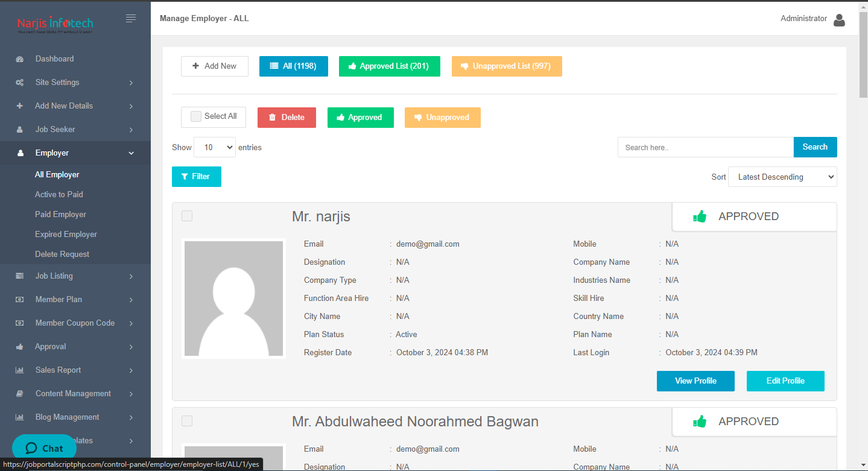
Task: Expand the Member Coupon Code chevron
Action: 131,323
